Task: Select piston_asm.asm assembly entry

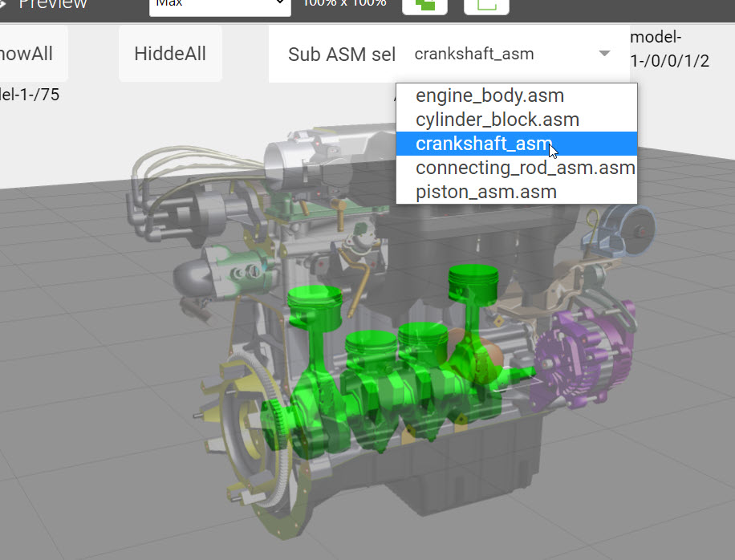Action: (x=485, y=191)
